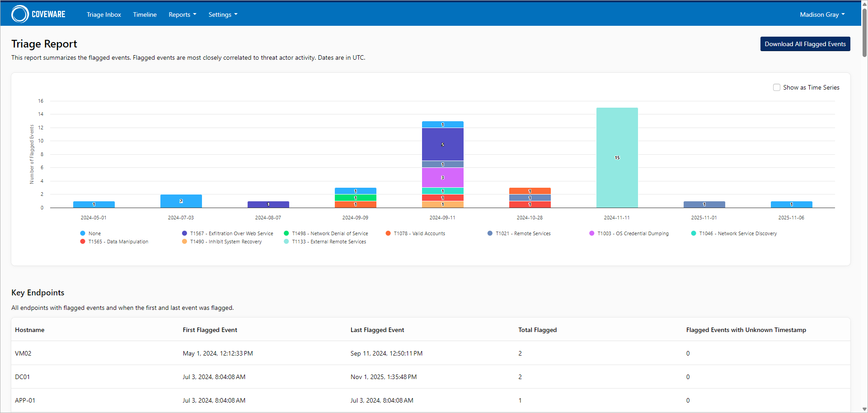Image resolution: width=868 pixels, height=413 pixels.
Task: Toggle T1498 Network Denial of Service legend
Action: coord(326,233)
